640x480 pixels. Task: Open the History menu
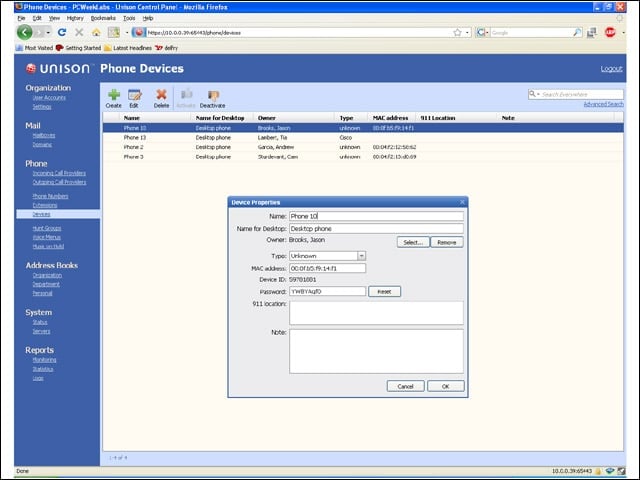(x=75, y=18)
